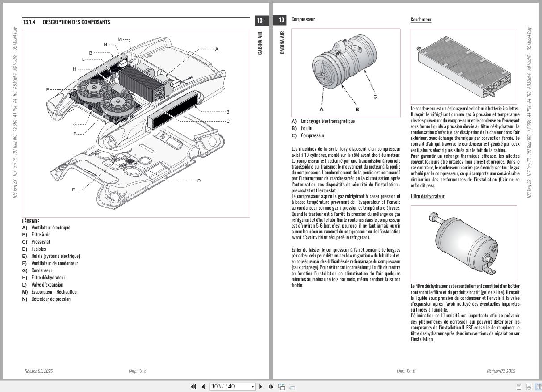Click the legend entry 'Ventilateur électrique'
The height and width of the screenshot is (392, 542).
pyautogui.click(x=50, y=228)
